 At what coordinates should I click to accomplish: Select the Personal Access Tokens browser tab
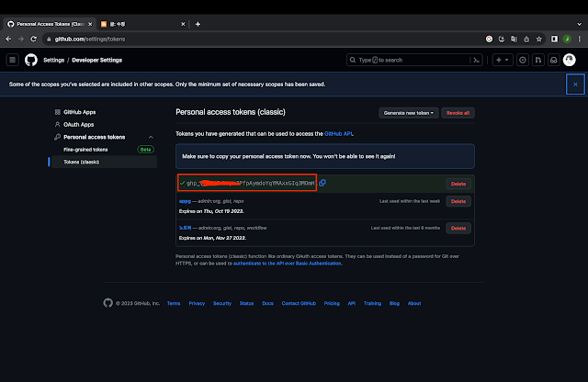point(50,24)
